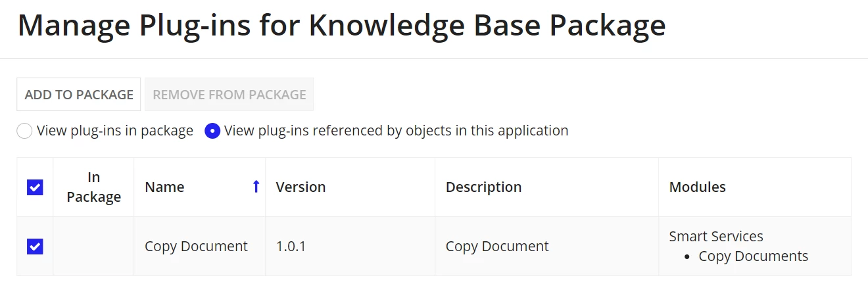Click the blue sort arrow in Name column
The height and width of the screenshot is (284, 868).
tap(256, 187)
